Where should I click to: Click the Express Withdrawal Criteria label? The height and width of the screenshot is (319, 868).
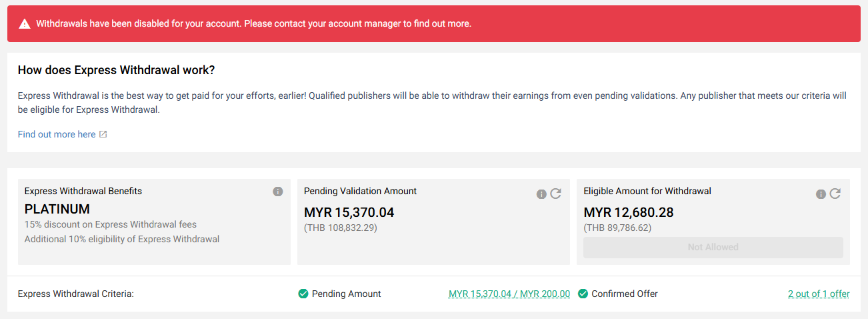[x=76, y=294]
